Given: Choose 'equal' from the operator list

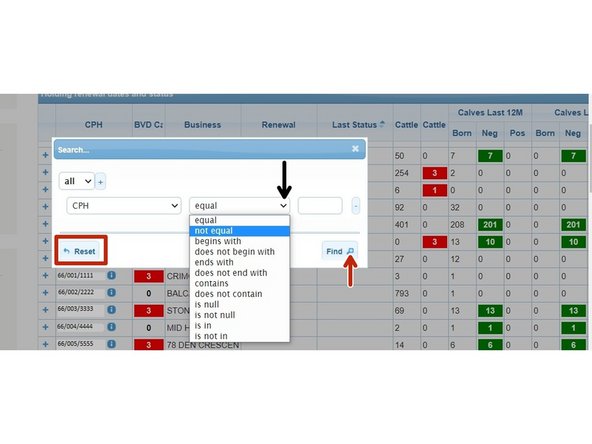Looking at the screenshot, I should point(239,220).
